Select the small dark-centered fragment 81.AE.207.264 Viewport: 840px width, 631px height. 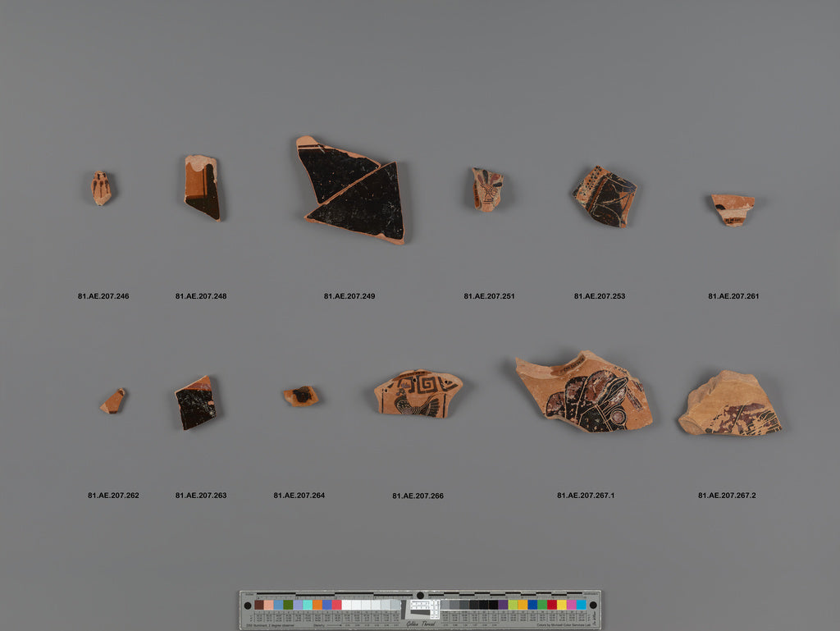point(300,396)
